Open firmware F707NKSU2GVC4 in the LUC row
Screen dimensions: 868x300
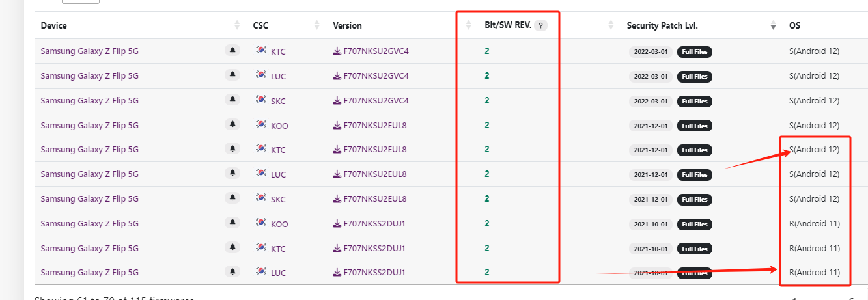click(x=371, y=75)
